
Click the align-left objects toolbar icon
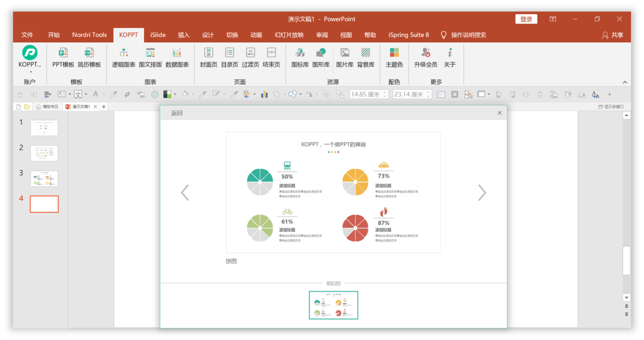click(x=48, y=94)
